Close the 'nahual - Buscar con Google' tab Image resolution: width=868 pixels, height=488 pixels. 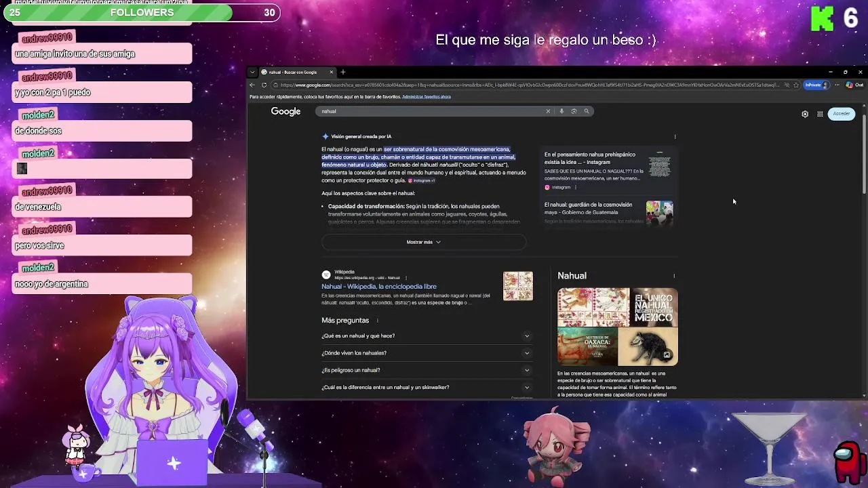332,73
